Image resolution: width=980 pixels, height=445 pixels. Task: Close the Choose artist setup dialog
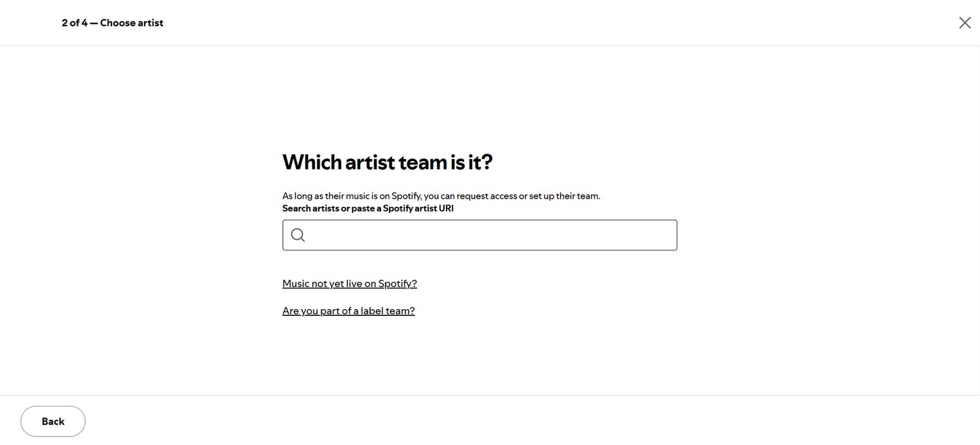[x=965, y=23]
